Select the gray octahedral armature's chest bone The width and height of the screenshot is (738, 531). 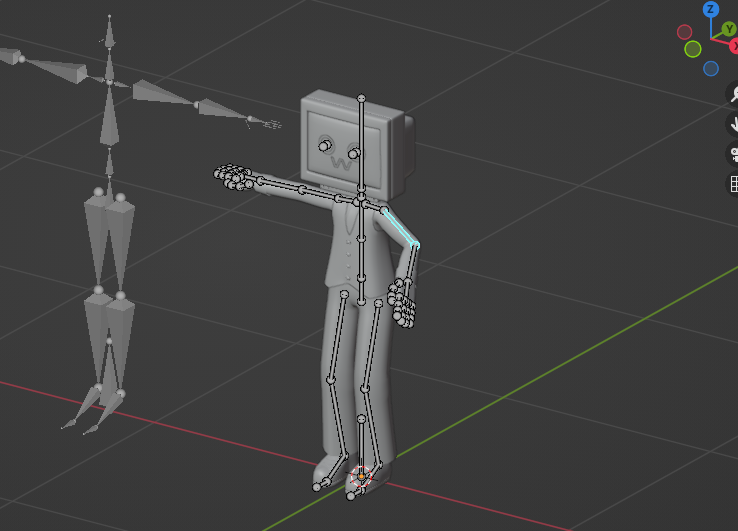click(109, 115)
